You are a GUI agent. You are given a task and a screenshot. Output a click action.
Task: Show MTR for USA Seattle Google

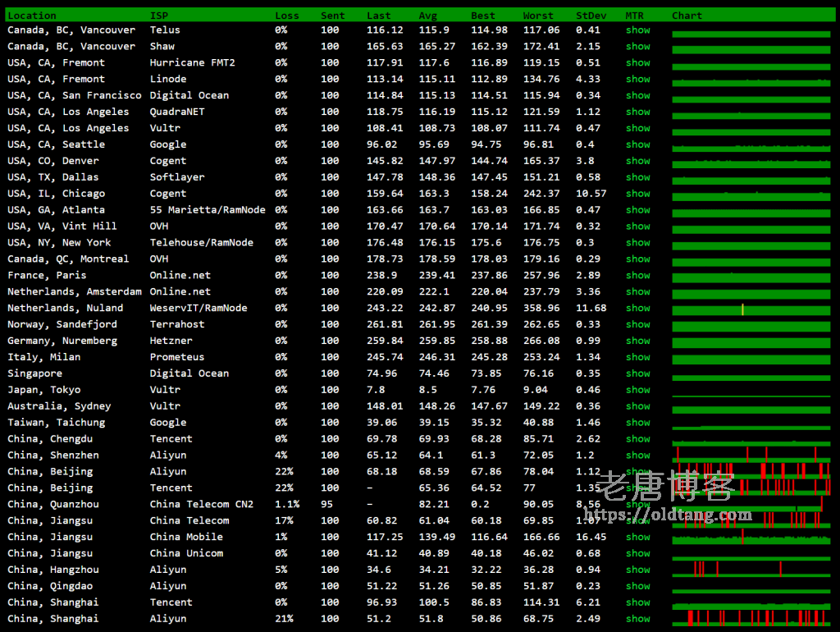[637, 144]
